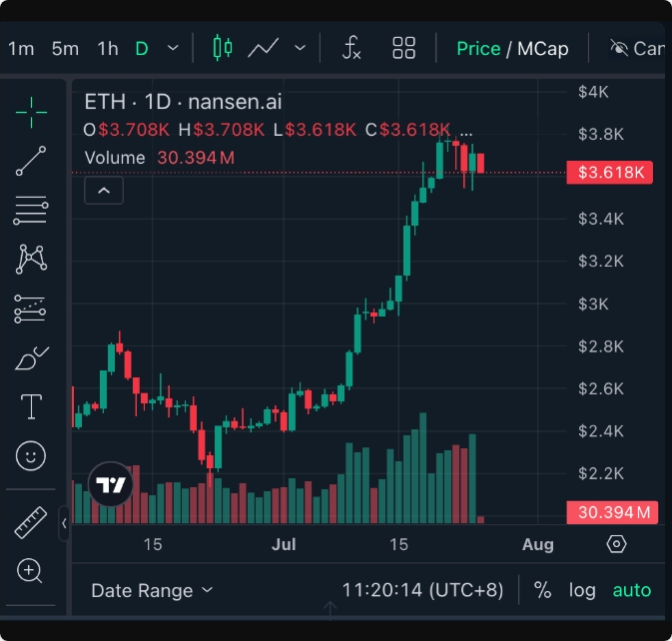Open chart settings hexagon icon
Viewport: 672px width, 641px height.
pyautogui.click(x=616, y=544)
